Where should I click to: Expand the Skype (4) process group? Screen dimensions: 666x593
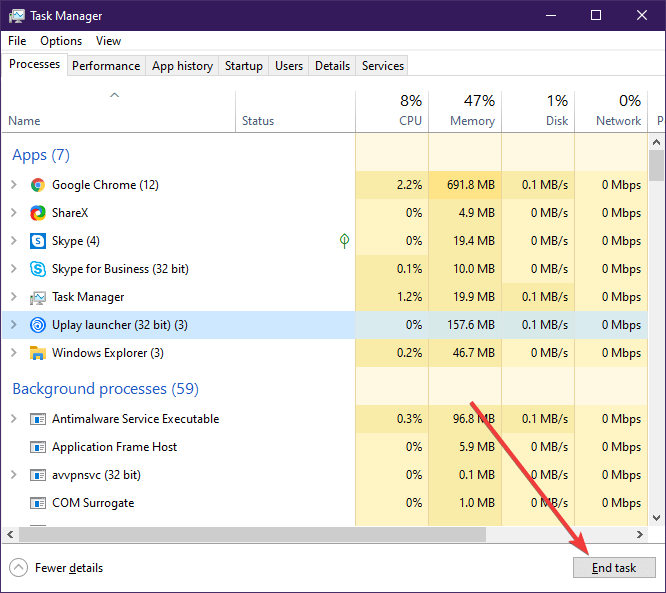click(x=14, y=241)
